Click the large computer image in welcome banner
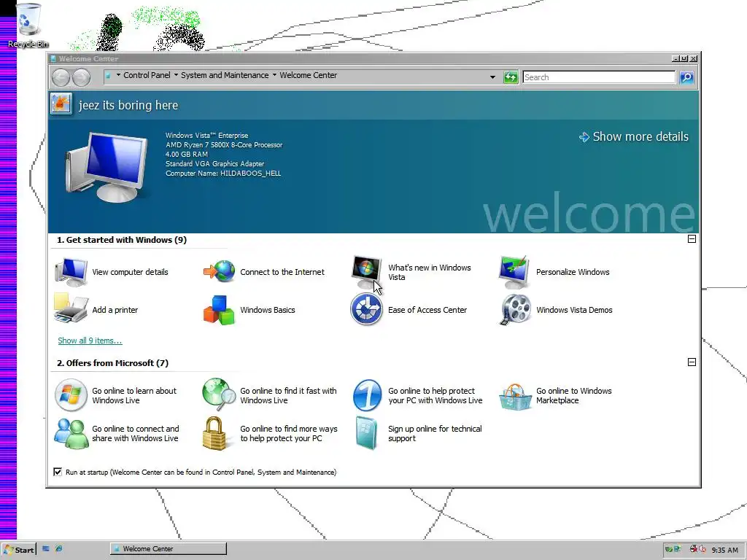This screenshot has height=560, width=747. click(107, 167)
